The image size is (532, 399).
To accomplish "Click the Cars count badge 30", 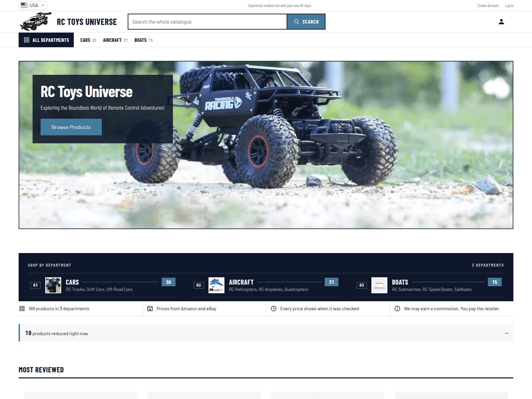I will 169,282.
